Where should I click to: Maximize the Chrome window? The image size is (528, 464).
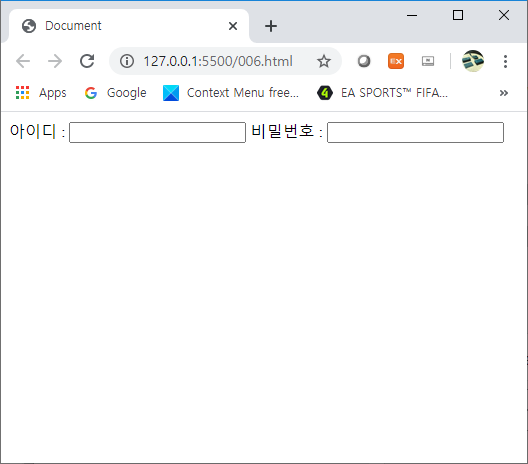pyautogui.click(x=458, y=15)
